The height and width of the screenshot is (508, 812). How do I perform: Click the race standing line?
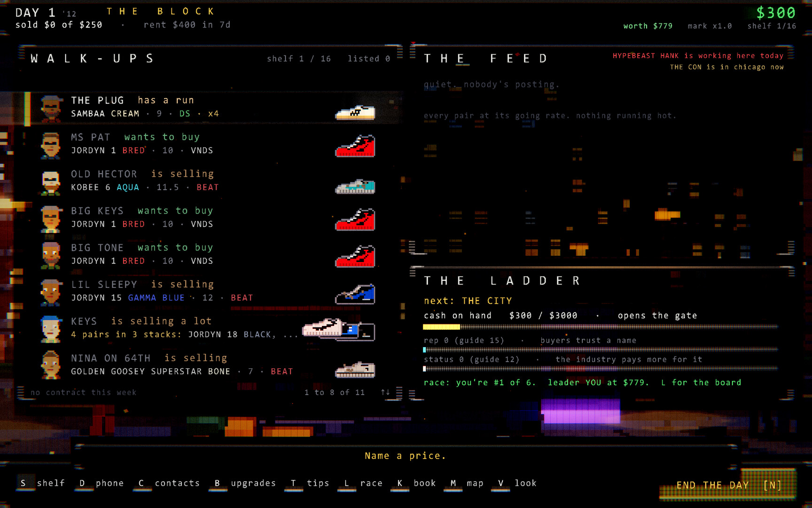[x=582, y=382]
